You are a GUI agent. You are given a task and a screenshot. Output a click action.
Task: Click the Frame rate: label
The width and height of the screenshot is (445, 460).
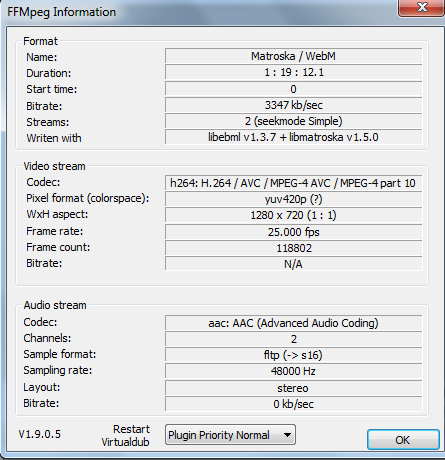[55, 231]
